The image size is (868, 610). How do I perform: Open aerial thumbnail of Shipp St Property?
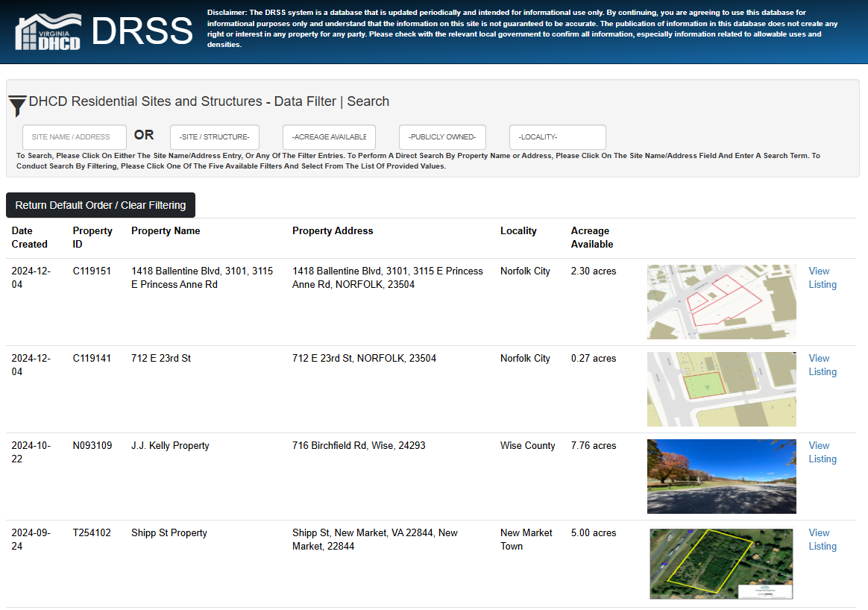721,564
